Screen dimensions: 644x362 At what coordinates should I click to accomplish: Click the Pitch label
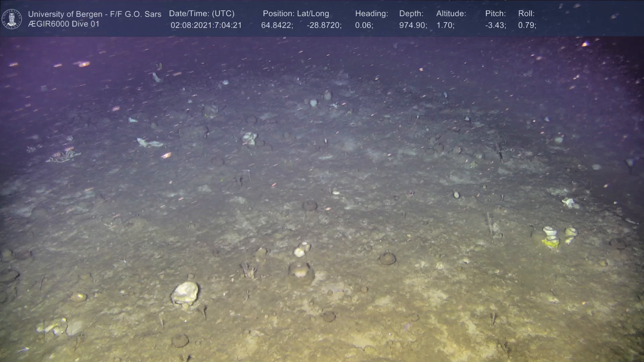[495, 14]
